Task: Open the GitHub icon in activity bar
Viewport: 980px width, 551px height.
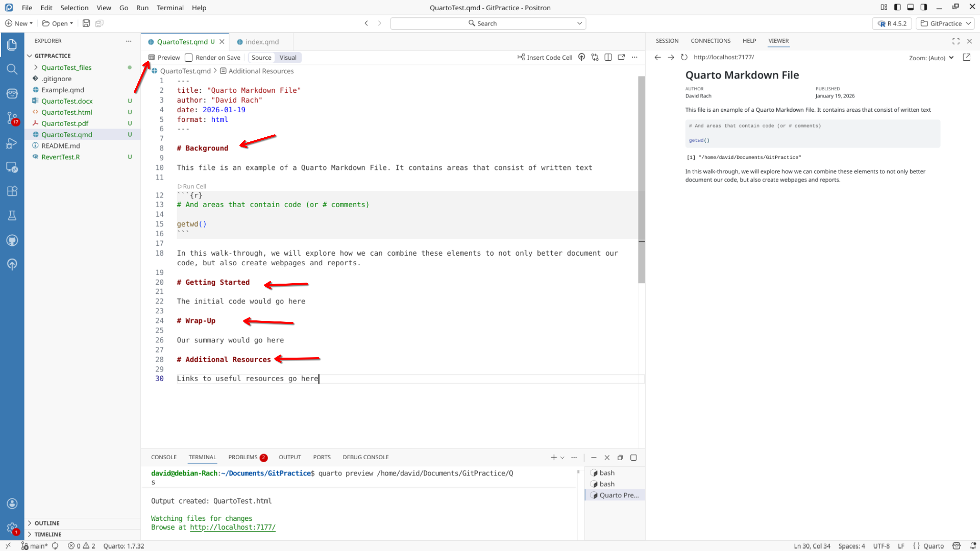Action: pyautogui.click(x=12, y=240)
